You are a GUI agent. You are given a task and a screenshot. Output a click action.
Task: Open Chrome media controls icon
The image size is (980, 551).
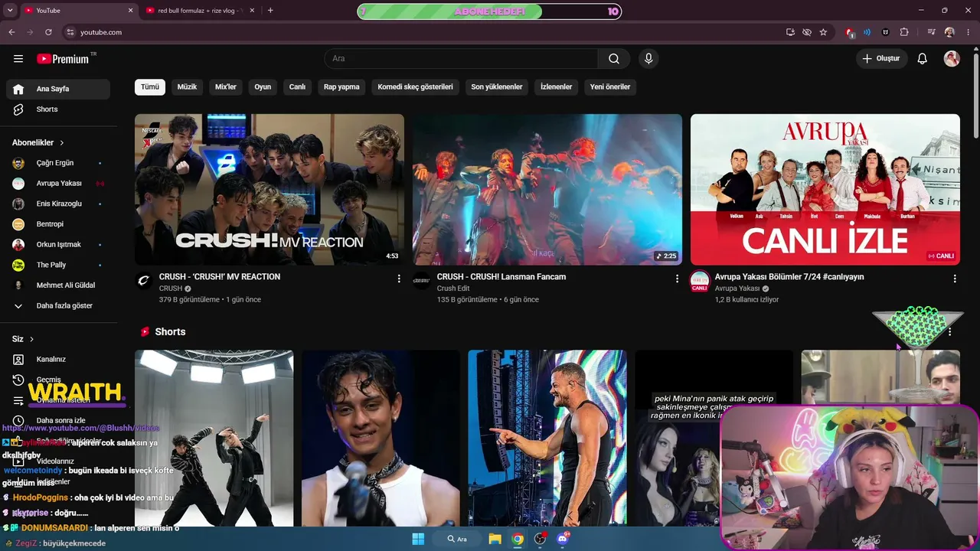click(931, 32)
